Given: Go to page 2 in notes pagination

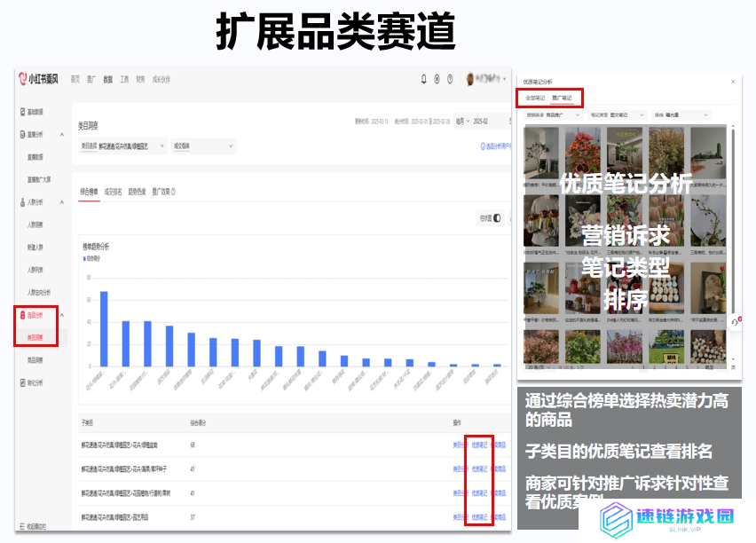Looking at the screenshot, I should pos(654,367).
